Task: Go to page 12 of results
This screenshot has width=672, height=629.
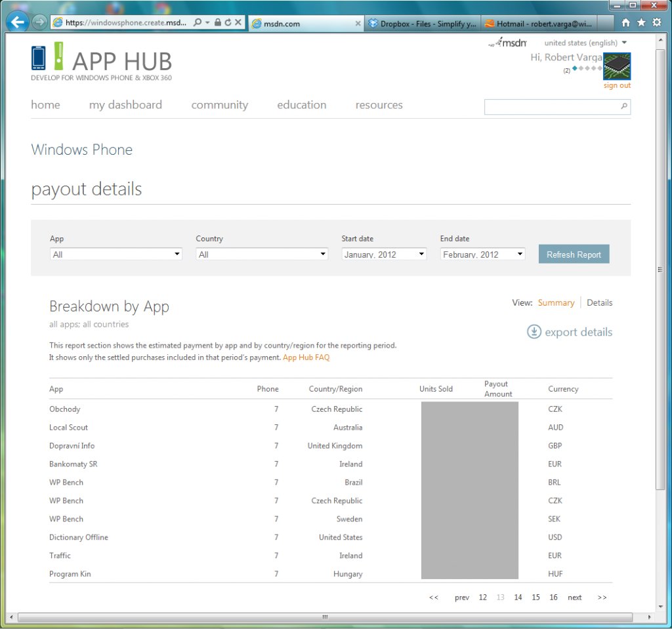Action: pyautogui.click(x=482, y=598)
